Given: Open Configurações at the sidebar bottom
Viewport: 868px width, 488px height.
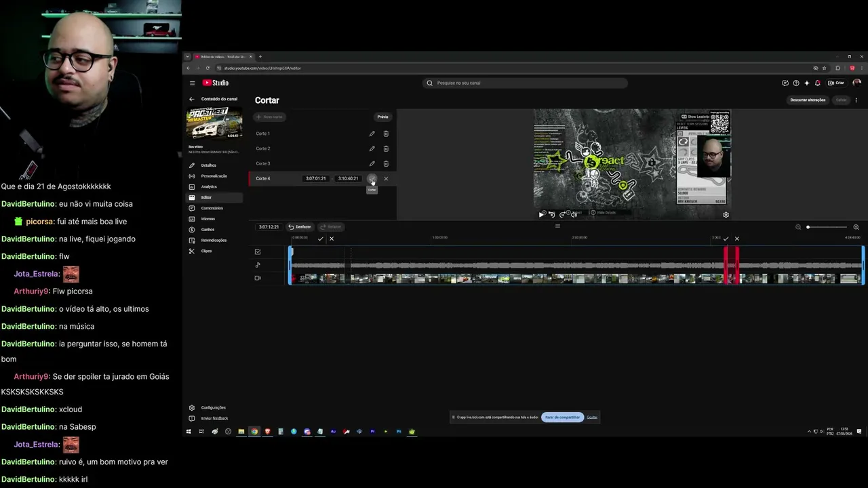Looking at the screenshot, I should coord(213,407).
